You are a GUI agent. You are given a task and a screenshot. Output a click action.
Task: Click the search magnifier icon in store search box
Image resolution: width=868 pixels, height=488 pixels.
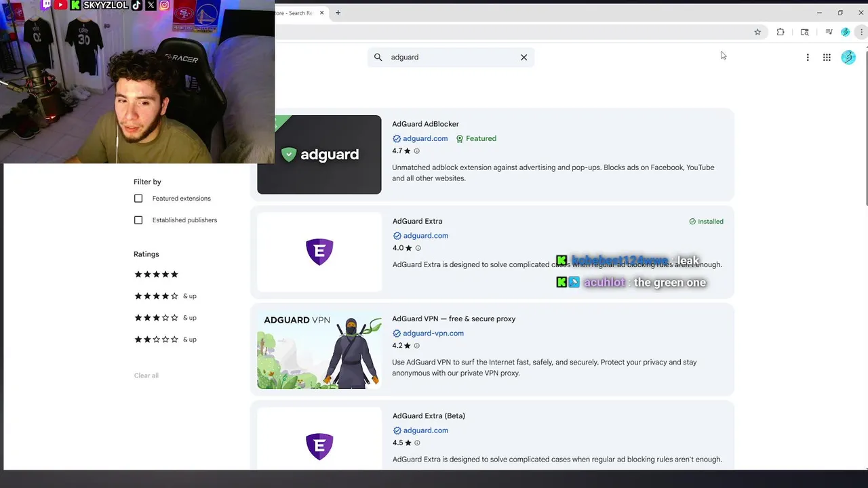378,57
